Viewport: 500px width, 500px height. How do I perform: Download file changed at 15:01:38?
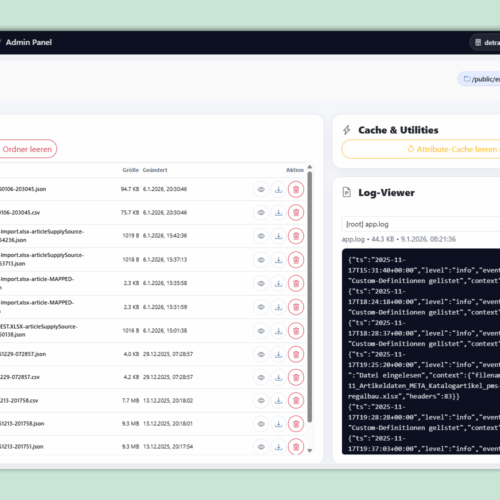click(278, 331)
